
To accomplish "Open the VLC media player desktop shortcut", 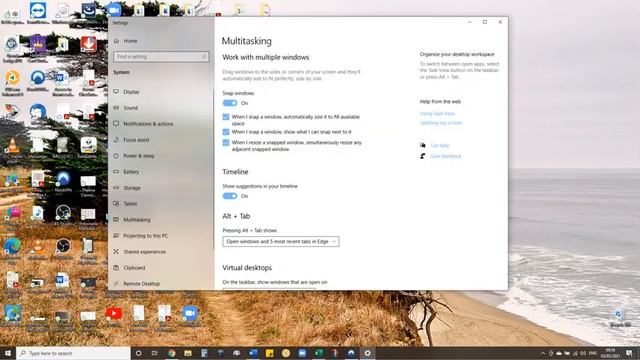I will pos(12,150).
